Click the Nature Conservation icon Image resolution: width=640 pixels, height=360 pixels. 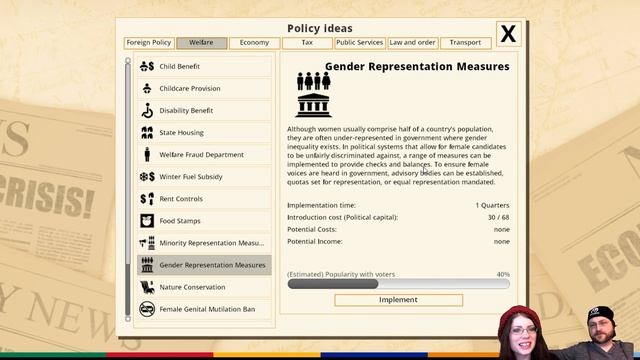tap(147, 287)
